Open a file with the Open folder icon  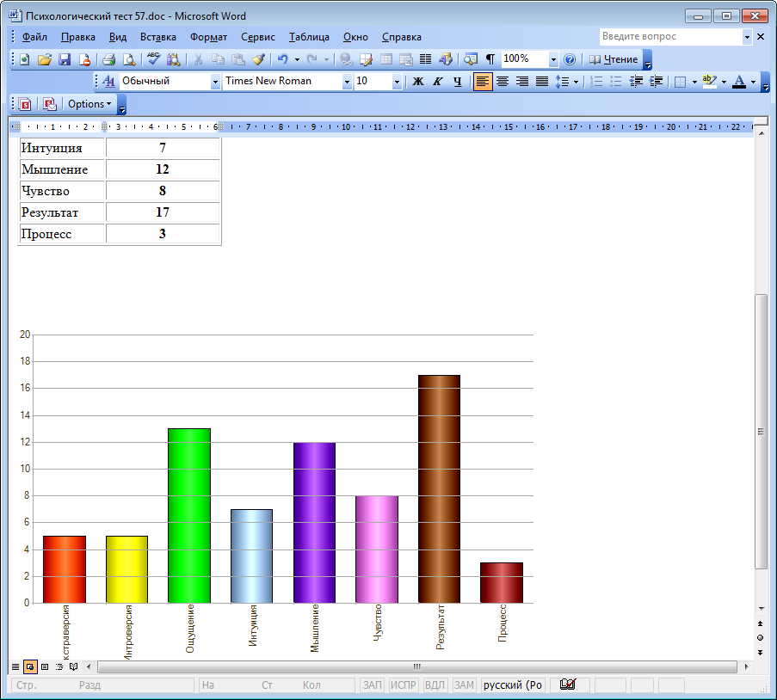[45, 60]
